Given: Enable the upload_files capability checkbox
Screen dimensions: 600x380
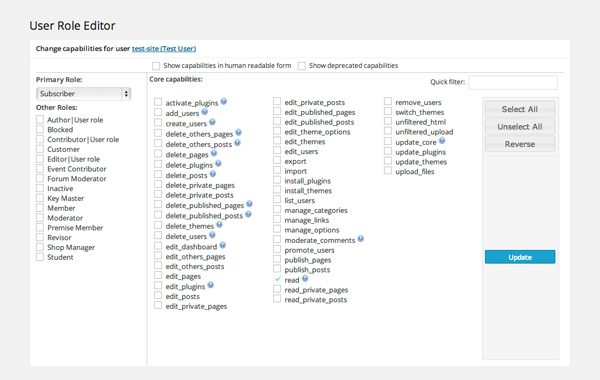Looking at the screenshot, I should click(x=388, y=171).
